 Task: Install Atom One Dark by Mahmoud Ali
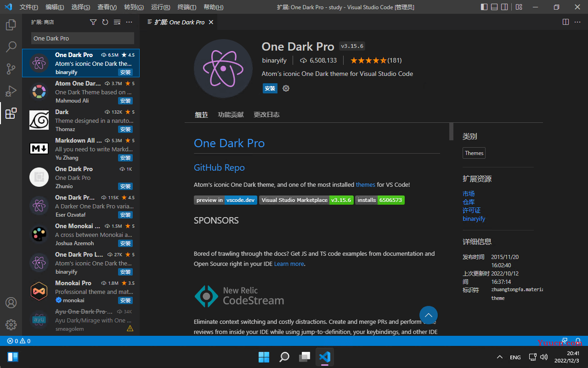tap(125, 101)
